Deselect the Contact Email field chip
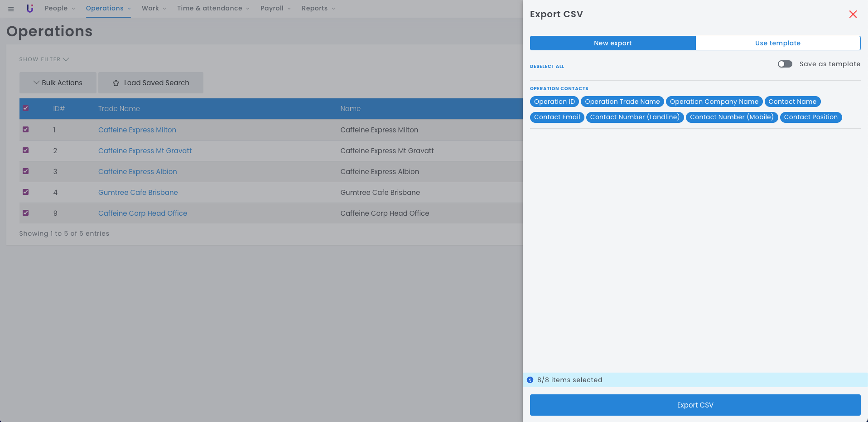Screen dimensions: 868x422 tap(557, 117)
